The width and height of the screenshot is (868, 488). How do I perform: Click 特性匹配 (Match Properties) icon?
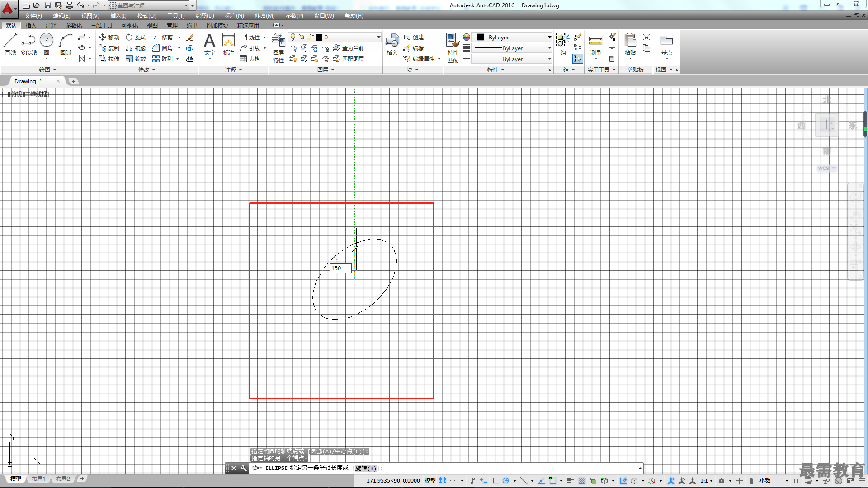453,48
